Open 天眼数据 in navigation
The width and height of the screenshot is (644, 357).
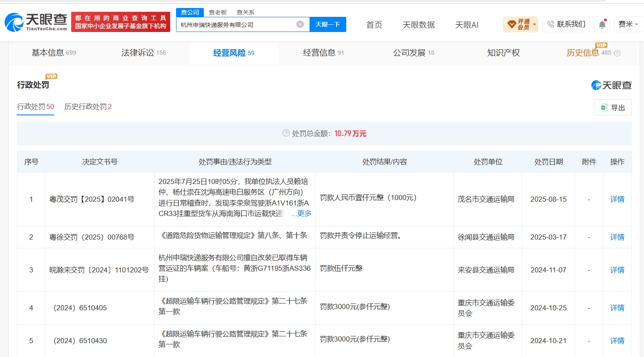[419, 25]
